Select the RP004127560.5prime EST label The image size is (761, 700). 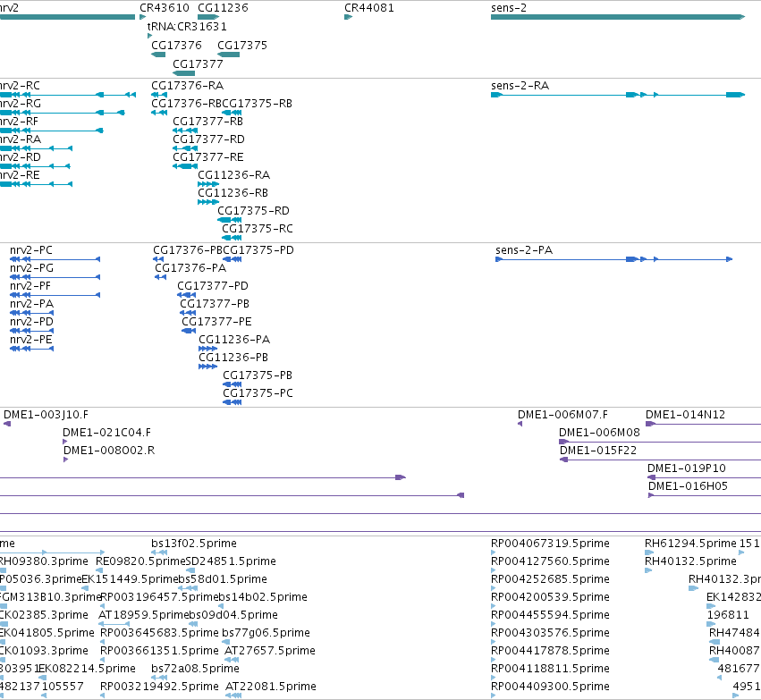pyautogui.click(x=550, y=561)
